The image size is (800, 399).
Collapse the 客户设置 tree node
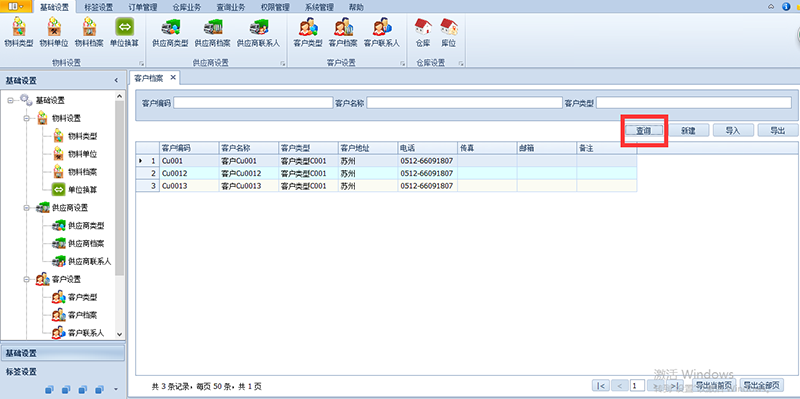pos(27,279)
